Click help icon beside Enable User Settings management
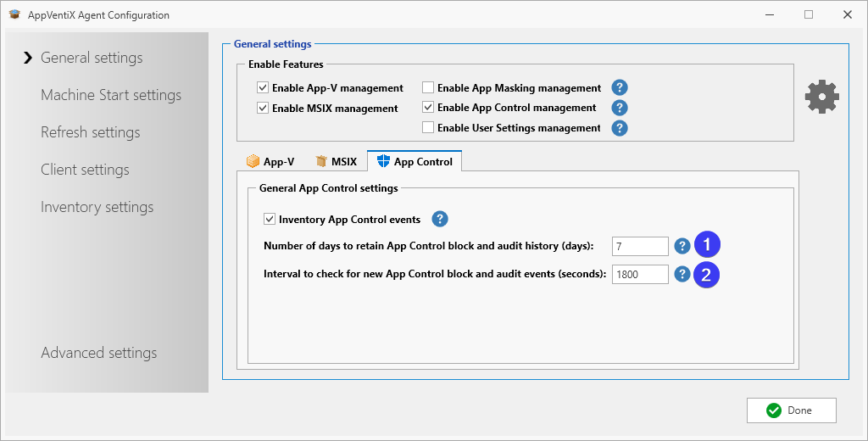 620,128
